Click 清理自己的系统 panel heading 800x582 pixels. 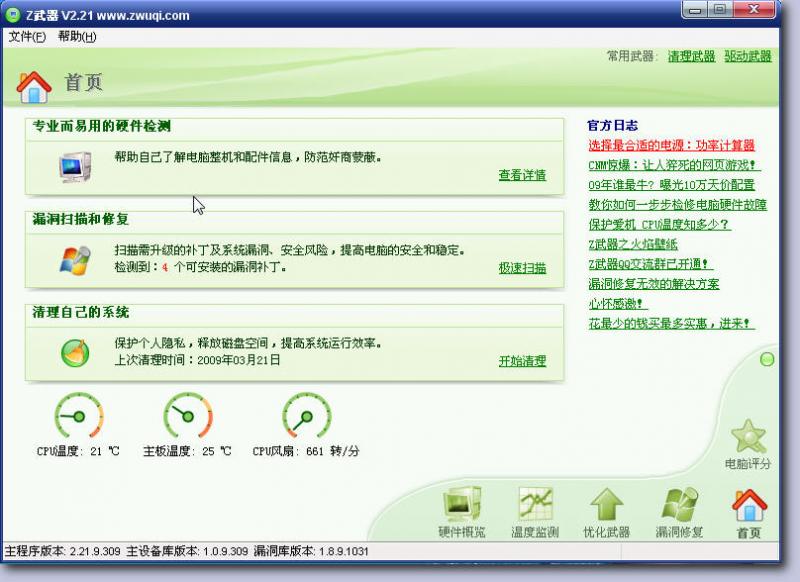(x=81, y=312)
